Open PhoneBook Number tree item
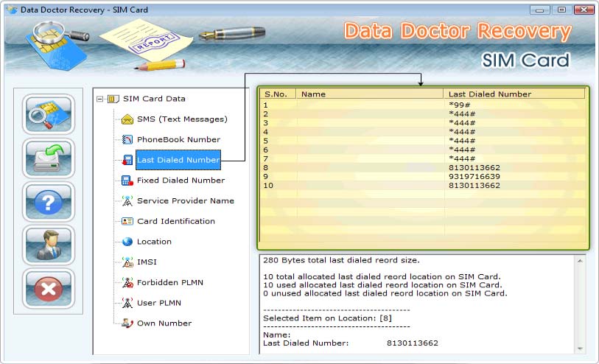Viewport: 599px width, 364px height. pos(178,139)
